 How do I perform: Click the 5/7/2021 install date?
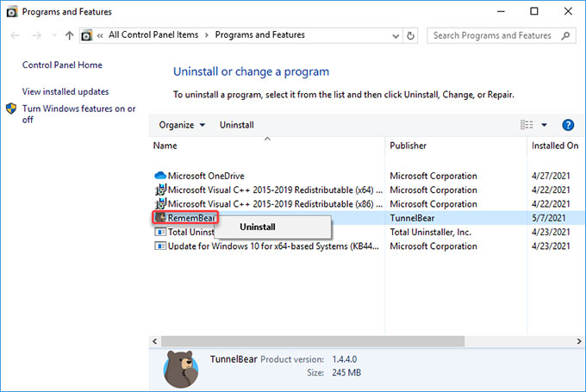click(549, 218)
